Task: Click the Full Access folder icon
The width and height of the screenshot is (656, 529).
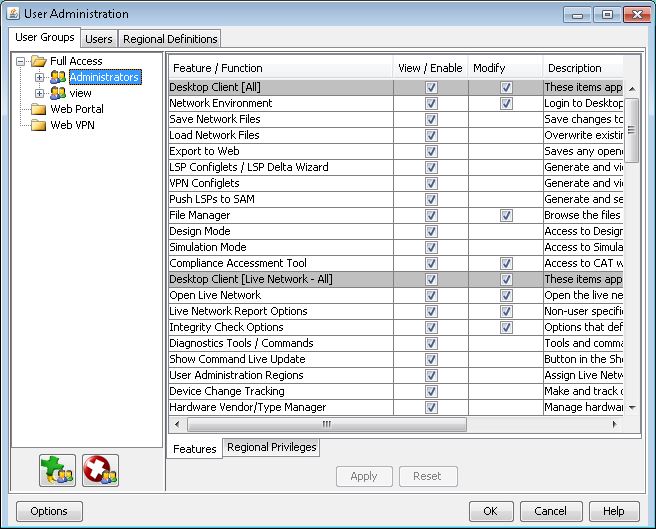Action: [x=39, y=61]
